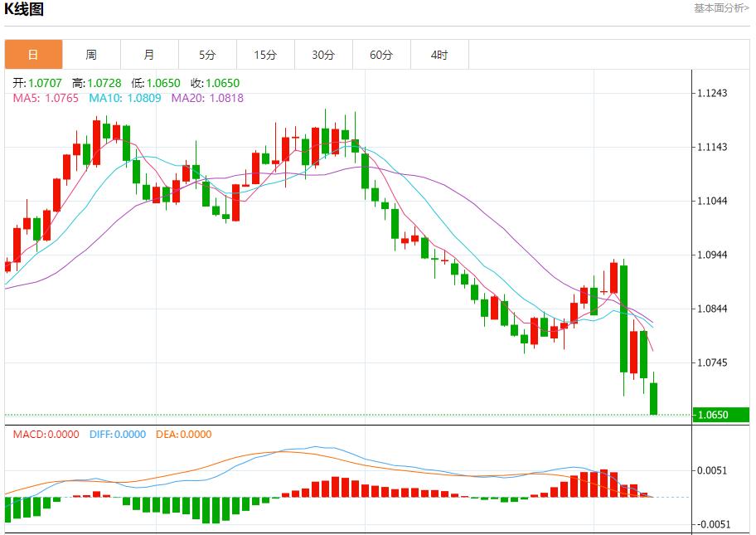Click the K线图 title heading
This screenshot has height=535, width=756.
tap(25, 10)
